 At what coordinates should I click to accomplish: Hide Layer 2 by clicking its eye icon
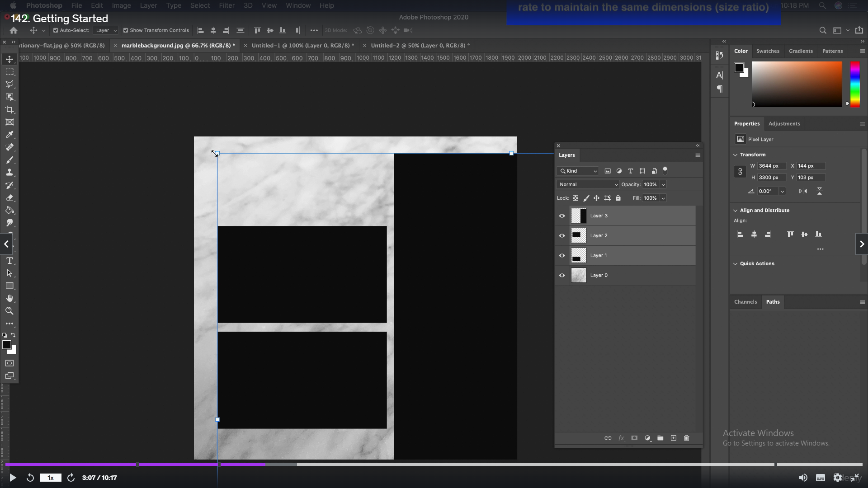[562, 235]
